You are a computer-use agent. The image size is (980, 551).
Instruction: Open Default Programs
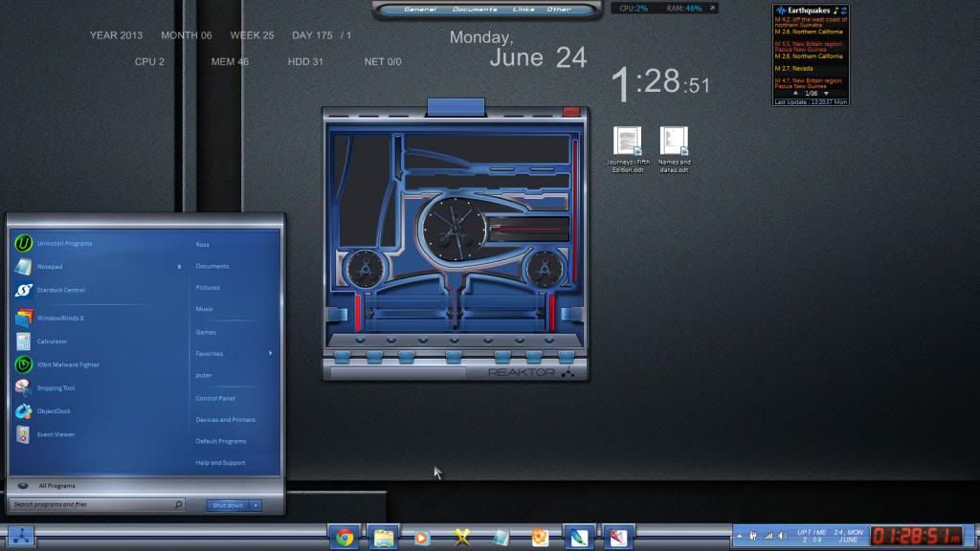[x=221, y=441]
